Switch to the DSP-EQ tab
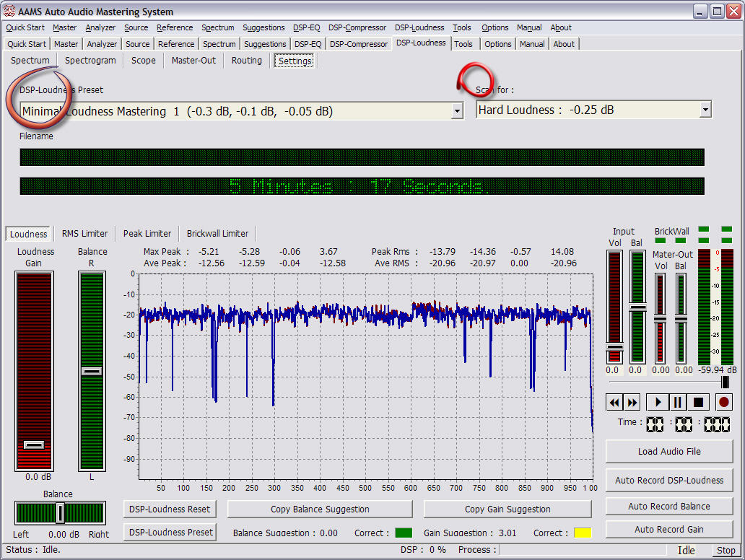 308,44
